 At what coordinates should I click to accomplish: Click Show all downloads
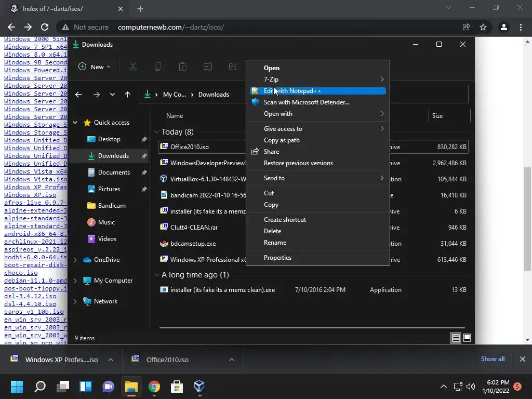[x=493, y=359]
